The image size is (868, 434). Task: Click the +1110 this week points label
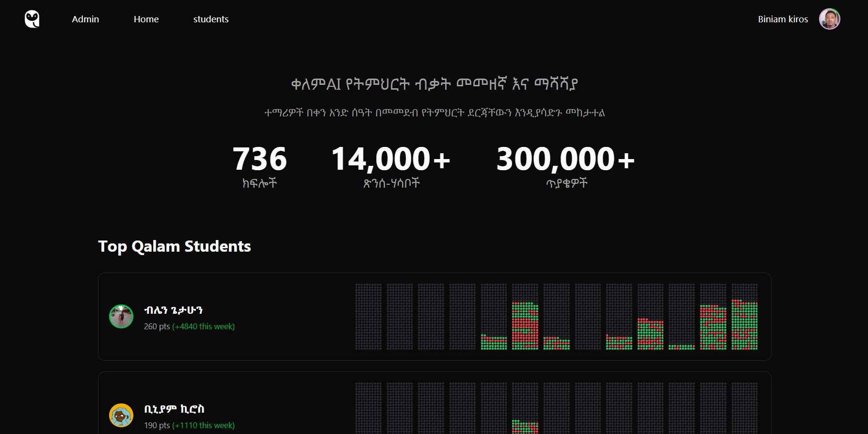pyautogui.click(x=203, y=426)
